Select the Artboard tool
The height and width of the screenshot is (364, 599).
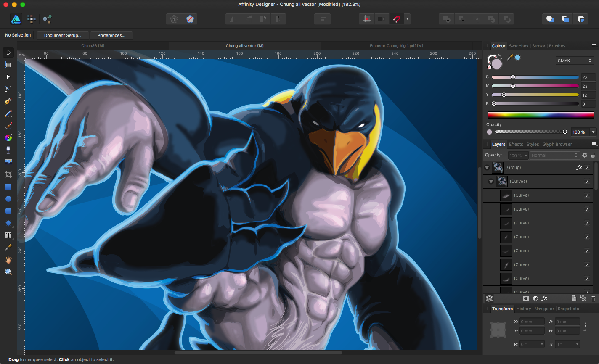(x=8, y=65)
